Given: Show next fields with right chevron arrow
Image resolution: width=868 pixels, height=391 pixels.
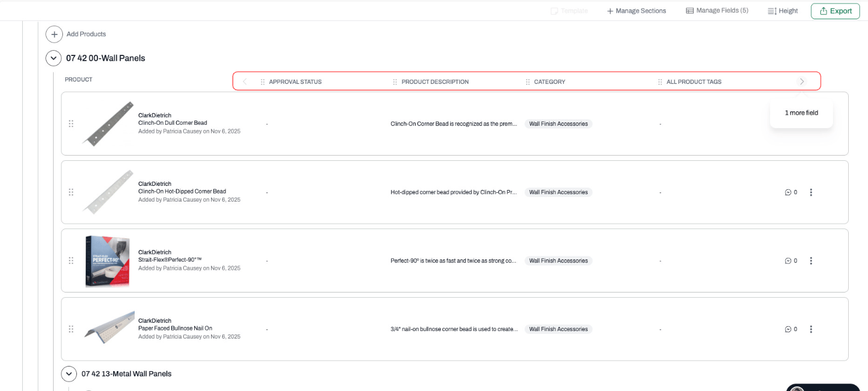Looking at the screenshot, I should click(x=802, y=82).
